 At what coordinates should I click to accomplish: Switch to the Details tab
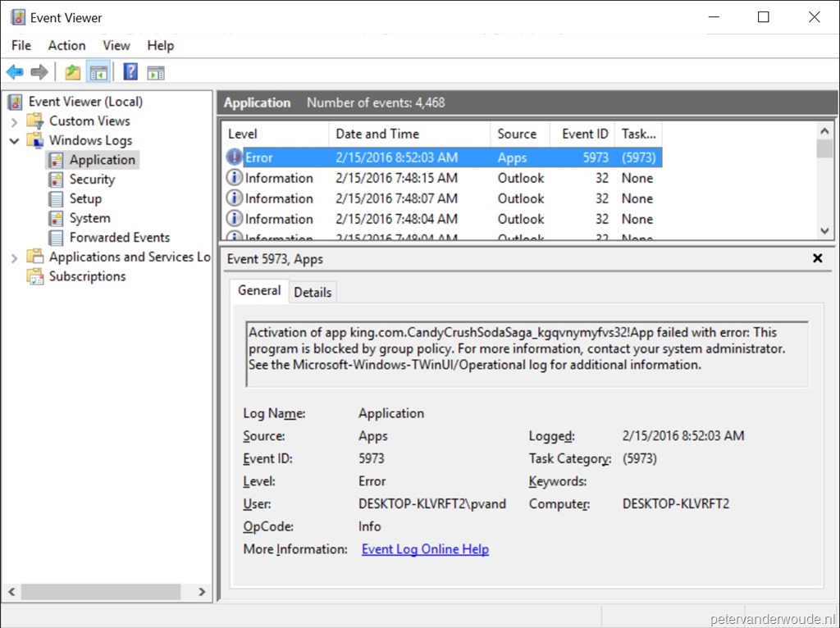[313, 292]
